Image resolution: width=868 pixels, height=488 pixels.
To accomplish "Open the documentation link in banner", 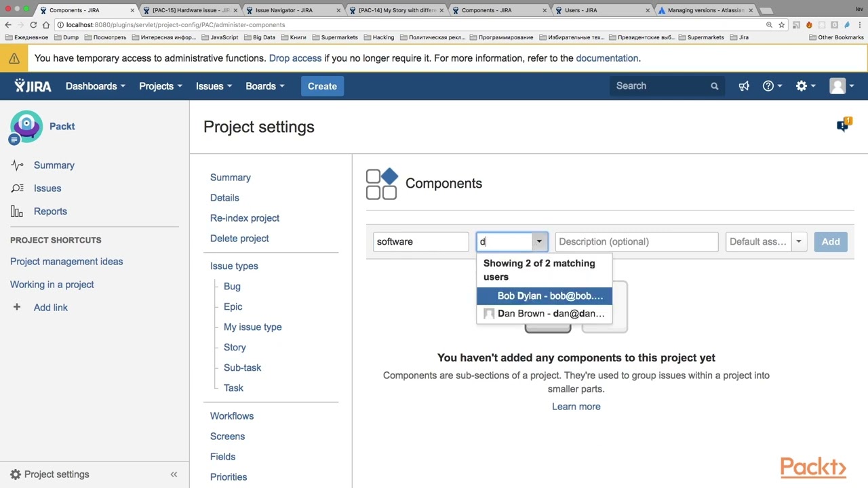I will click(607, 58).
